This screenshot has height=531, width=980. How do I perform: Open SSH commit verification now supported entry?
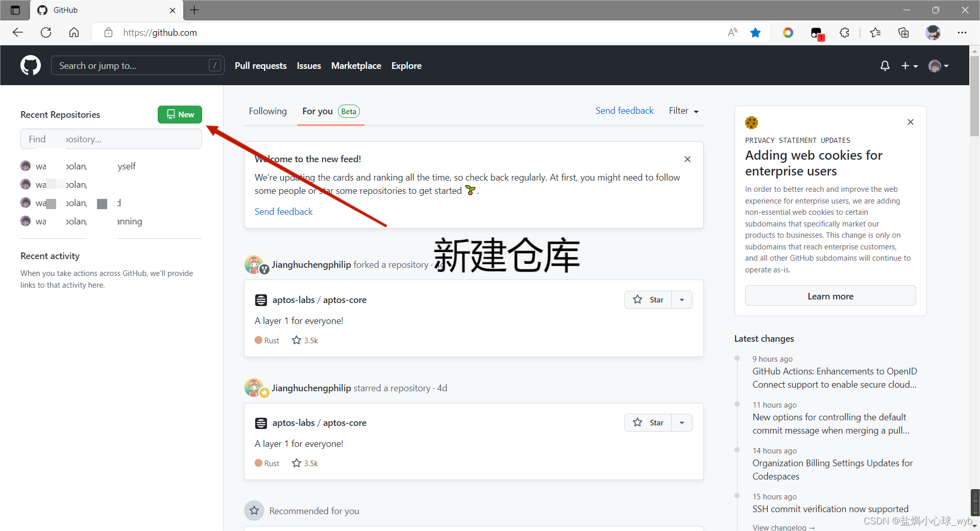[830, 509]
